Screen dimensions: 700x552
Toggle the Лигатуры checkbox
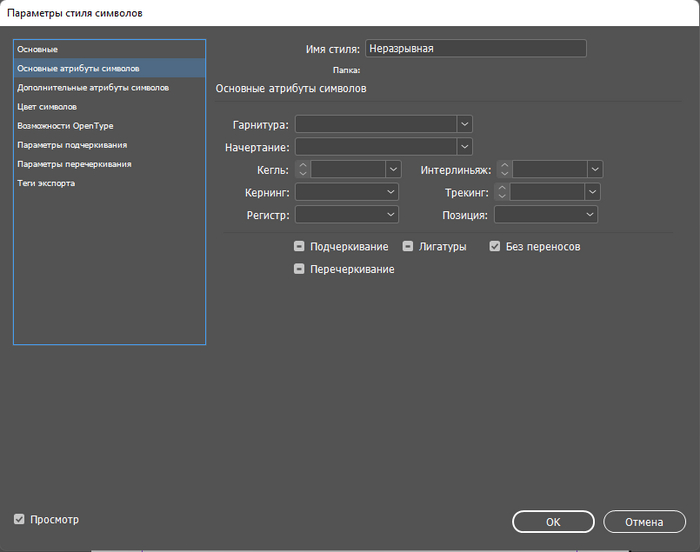(408, 246)
